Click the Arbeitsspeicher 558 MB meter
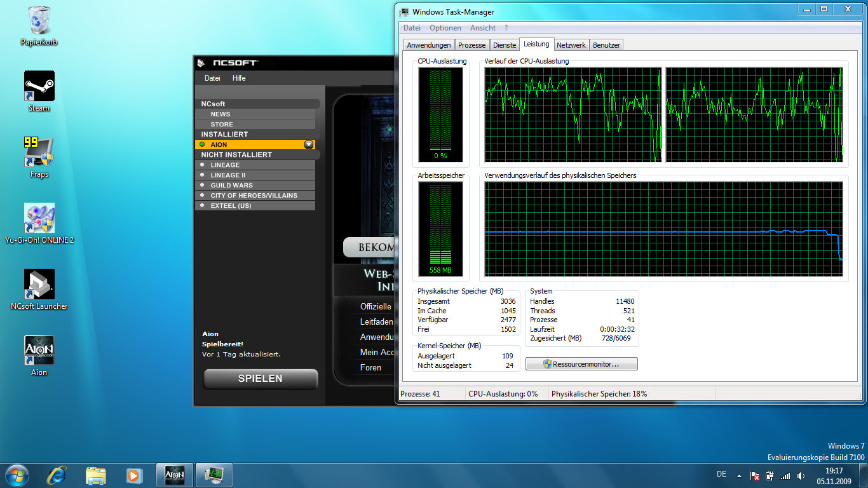The width and height of the screenshot is (868, 488). 440,229
